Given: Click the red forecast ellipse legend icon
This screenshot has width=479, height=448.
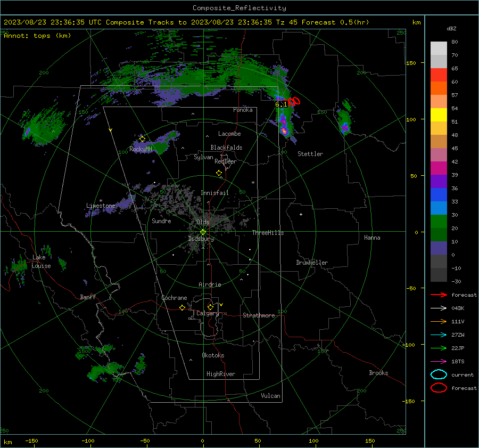Looking at the screenshot, I should (x=439, y=388).
